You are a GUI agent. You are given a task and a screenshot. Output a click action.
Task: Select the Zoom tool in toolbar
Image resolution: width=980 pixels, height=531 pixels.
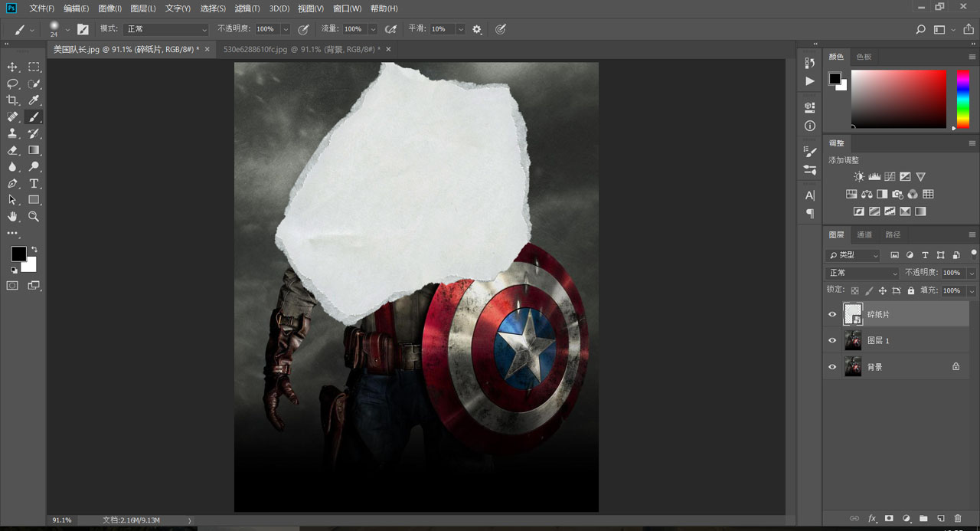click(x=34, y=217)
